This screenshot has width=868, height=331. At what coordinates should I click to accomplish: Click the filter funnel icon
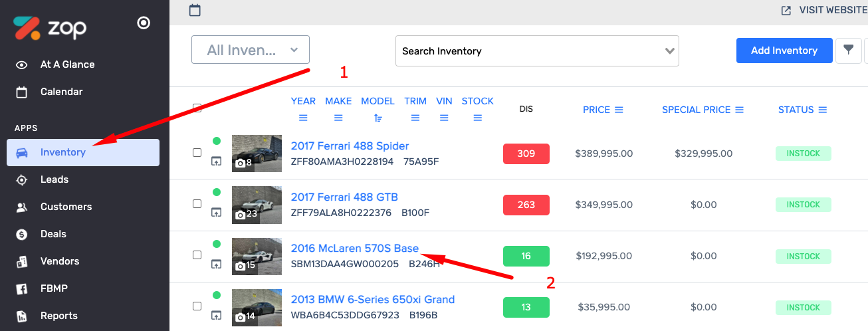(x=848, y=50)
